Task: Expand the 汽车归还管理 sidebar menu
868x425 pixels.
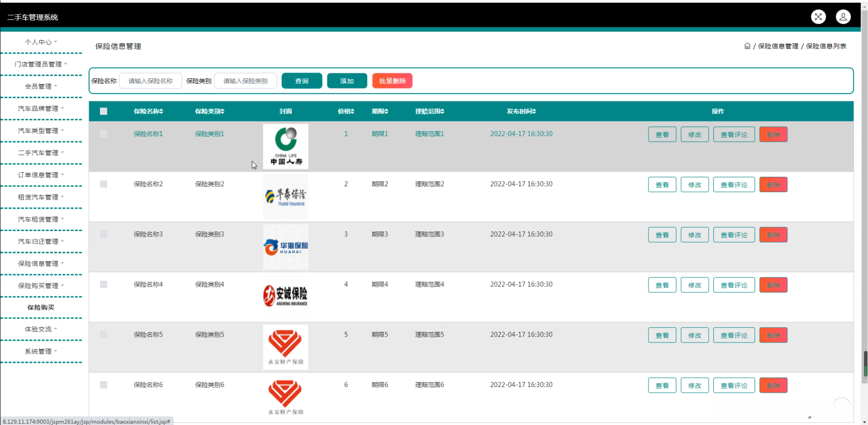Action: (41, 242)
